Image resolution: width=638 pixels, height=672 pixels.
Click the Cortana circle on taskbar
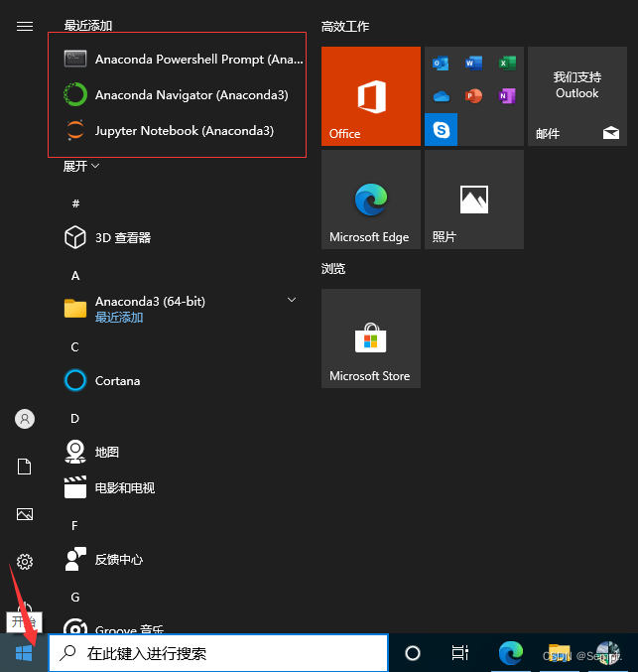point(413,653)
